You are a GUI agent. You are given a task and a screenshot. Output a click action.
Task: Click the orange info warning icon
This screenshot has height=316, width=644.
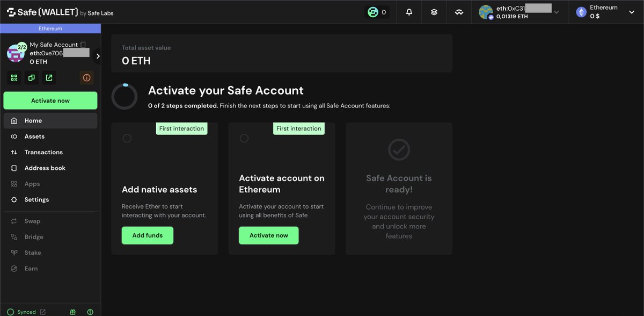click(87, 78)
